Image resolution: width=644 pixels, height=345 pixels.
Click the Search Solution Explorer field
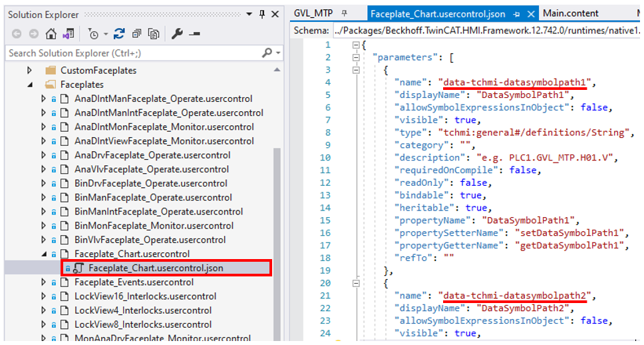tap(133, 53)
